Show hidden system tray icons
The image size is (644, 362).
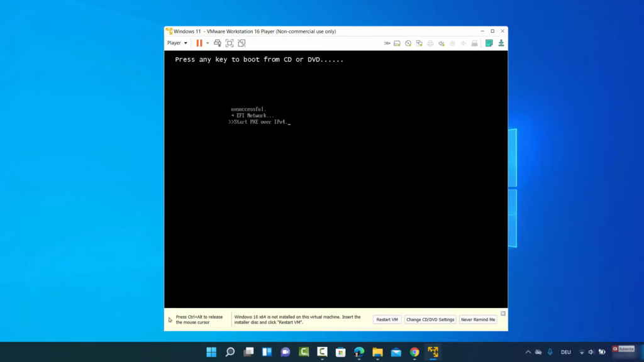click(x=528, y=352)
